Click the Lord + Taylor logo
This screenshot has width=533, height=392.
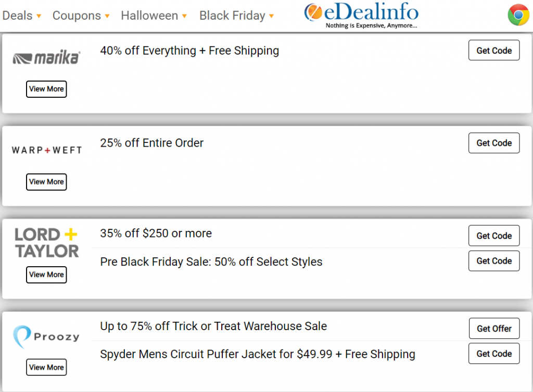(46, 243)
